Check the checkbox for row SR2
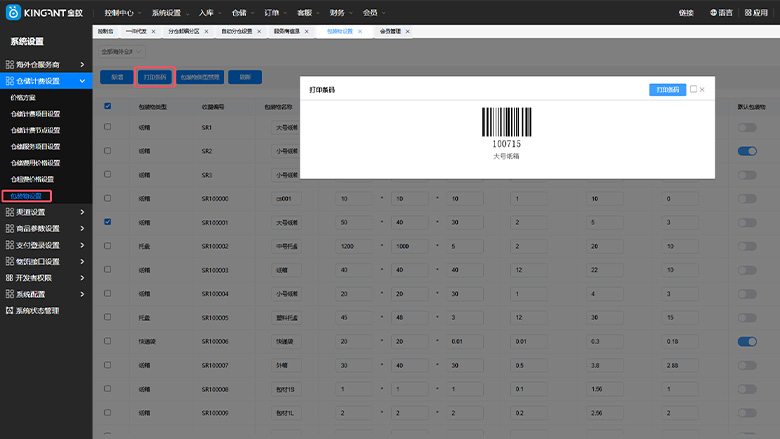780x439 pixels. pos(107,151)
